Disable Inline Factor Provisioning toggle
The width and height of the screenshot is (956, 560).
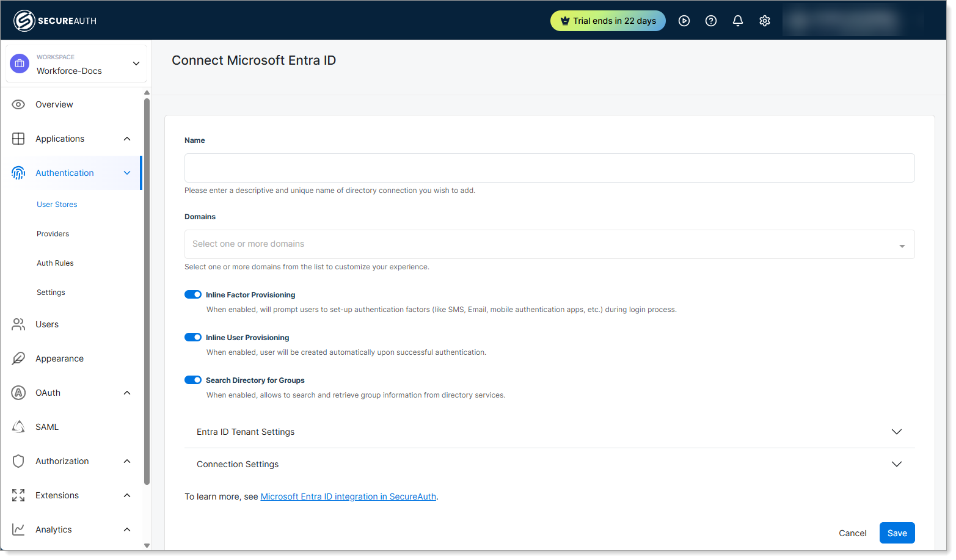point(193,294)
